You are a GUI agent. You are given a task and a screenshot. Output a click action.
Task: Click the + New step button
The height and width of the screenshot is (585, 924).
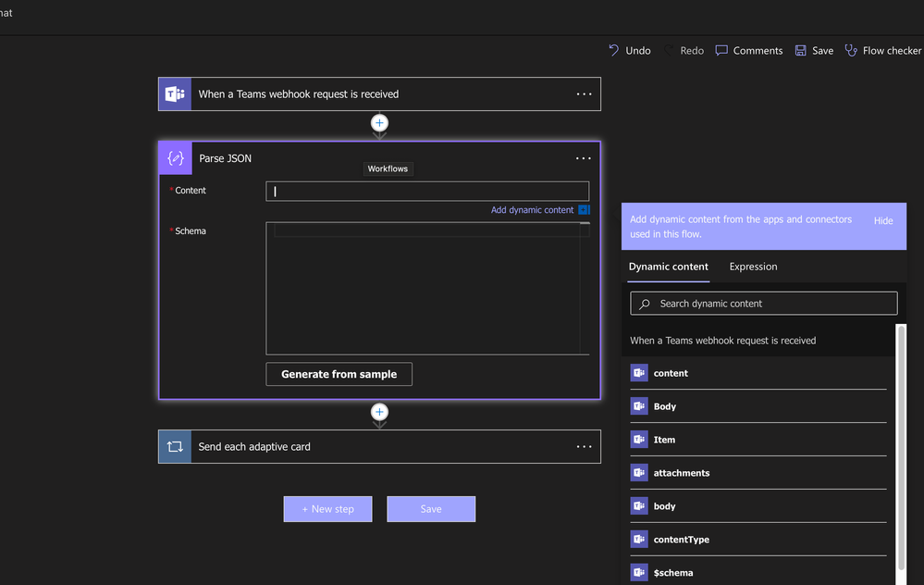click(x=327, y=509)
